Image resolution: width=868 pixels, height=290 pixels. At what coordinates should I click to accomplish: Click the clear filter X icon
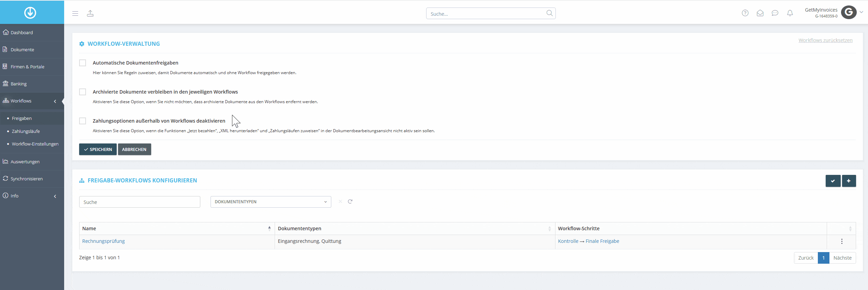340,202
